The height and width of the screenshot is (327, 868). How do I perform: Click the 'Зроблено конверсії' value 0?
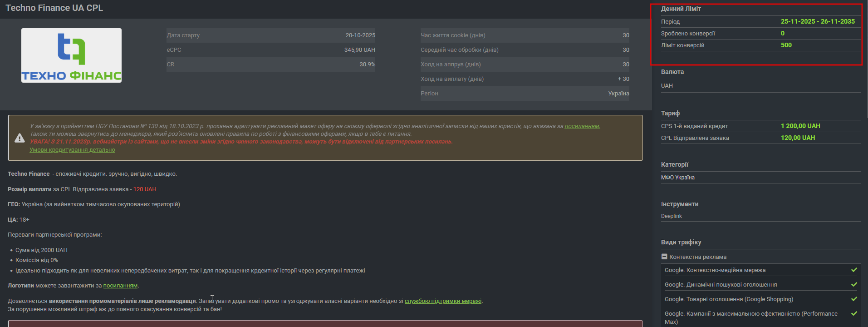click(783, 33)
